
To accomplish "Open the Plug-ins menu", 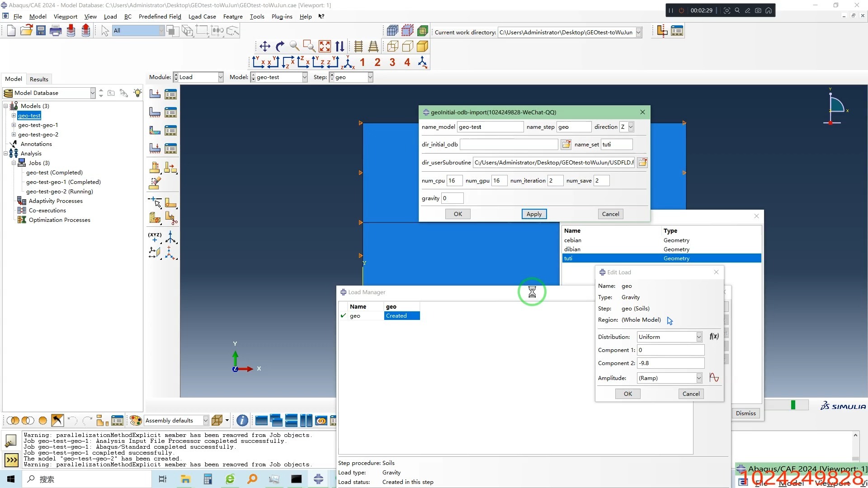I will pyautogui.click(x=282, y=17).
